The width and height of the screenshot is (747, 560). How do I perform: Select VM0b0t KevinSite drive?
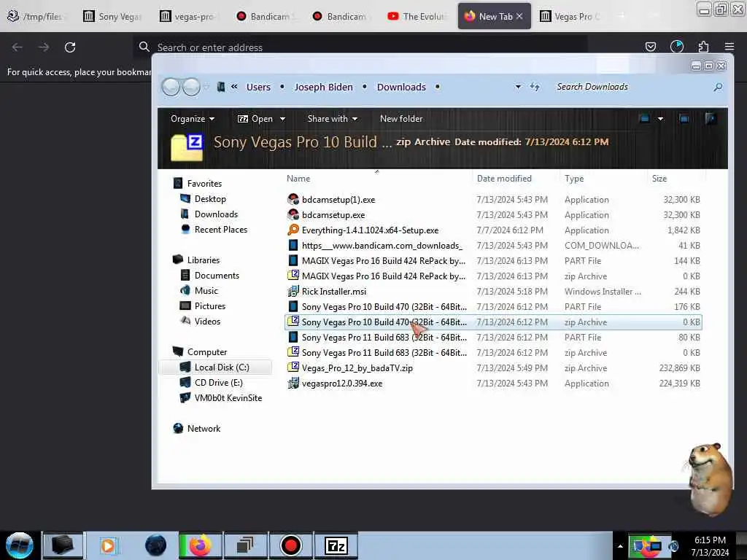[x=220, y=397]
